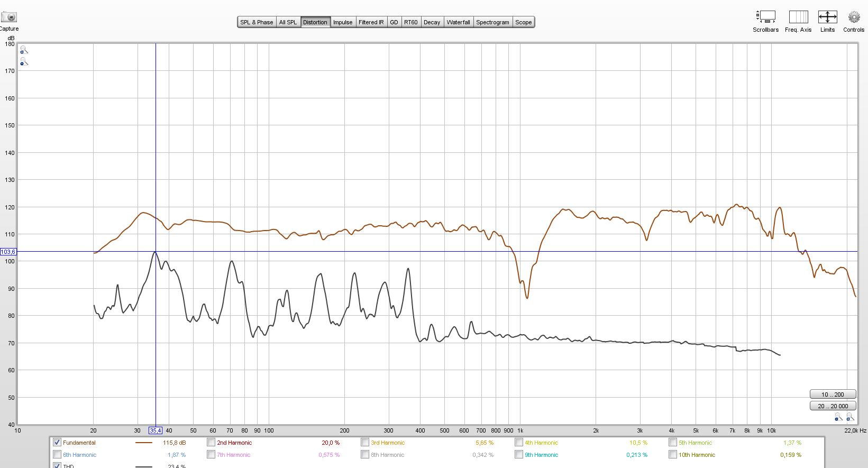Click the 4th Harmonic 10,5 % value
The height and width of the screenshot is (468, 868).
[x=638, y=443]
